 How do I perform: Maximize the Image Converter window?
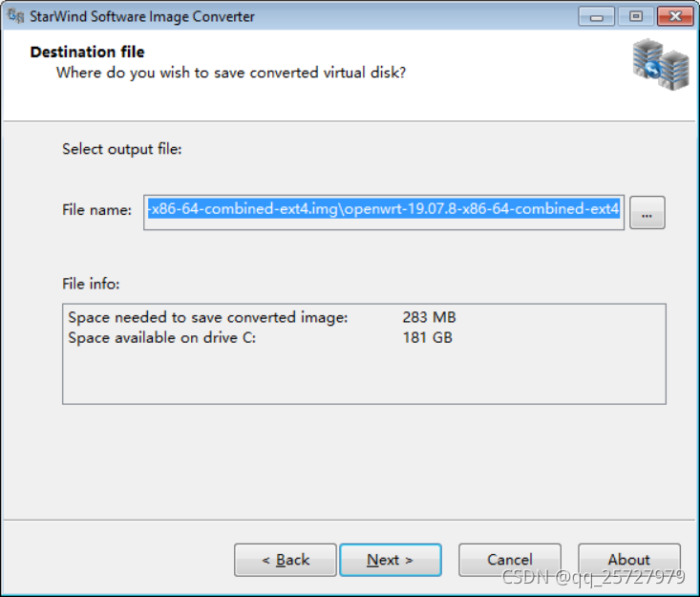pos(635,16)
